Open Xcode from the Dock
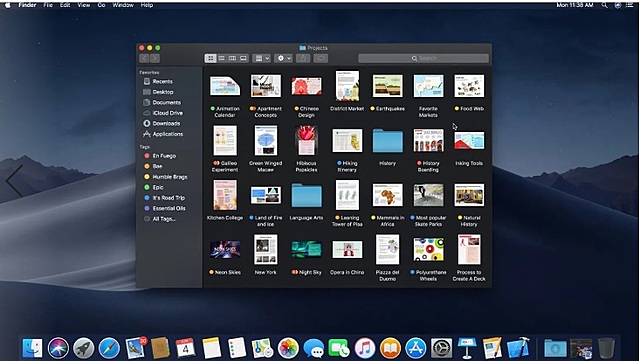Screen dimensions: 640x361 (518, 348)
